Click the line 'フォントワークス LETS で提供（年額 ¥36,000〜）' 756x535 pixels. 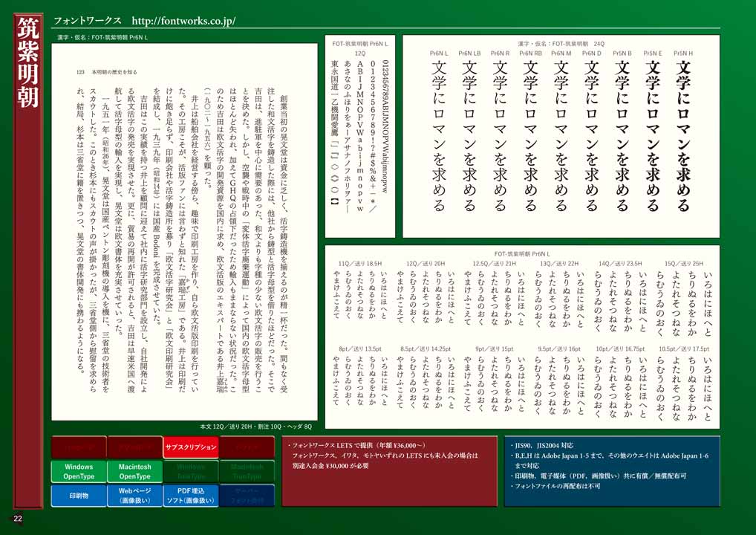point(359,445)
